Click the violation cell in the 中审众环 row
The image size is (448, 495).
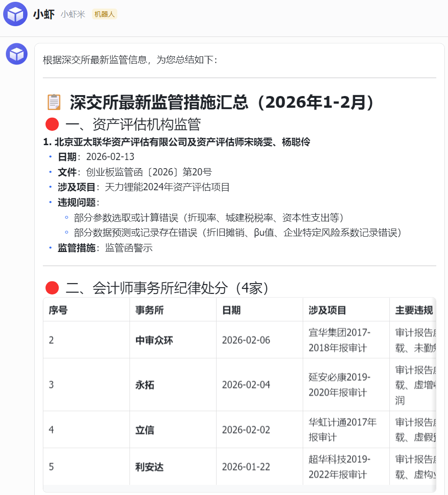[x=413, y=340]
